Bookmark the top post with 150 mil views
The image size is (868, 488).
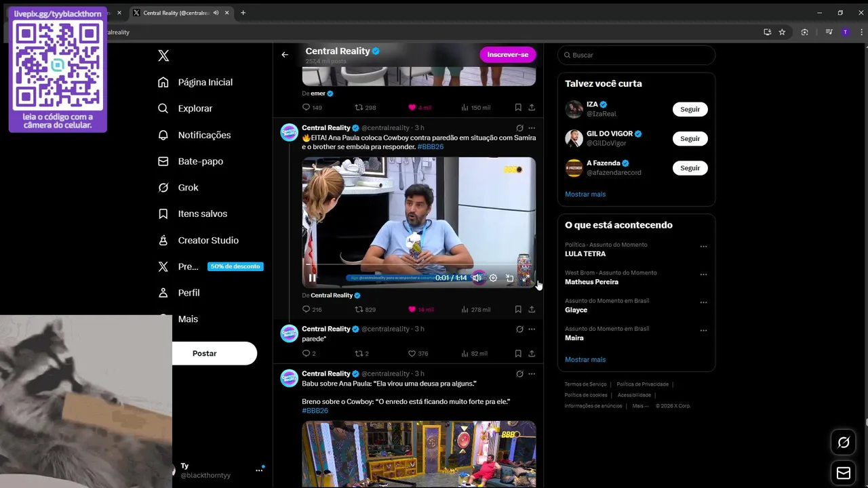[x=518, y=107]
